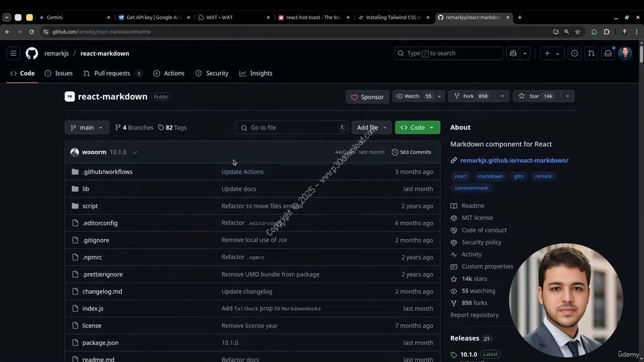View the 4 Branches link

coord(134,128)
